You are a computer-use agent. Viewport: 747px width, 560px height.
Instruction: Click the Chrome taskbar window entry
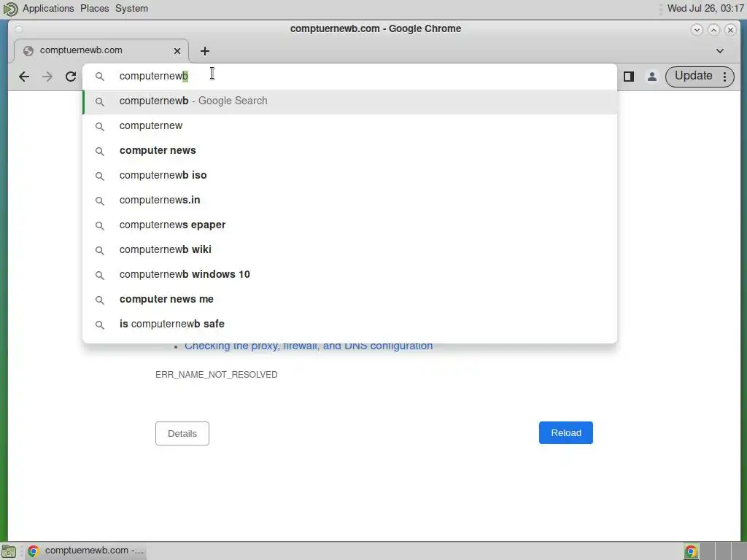tap(86, 551)
